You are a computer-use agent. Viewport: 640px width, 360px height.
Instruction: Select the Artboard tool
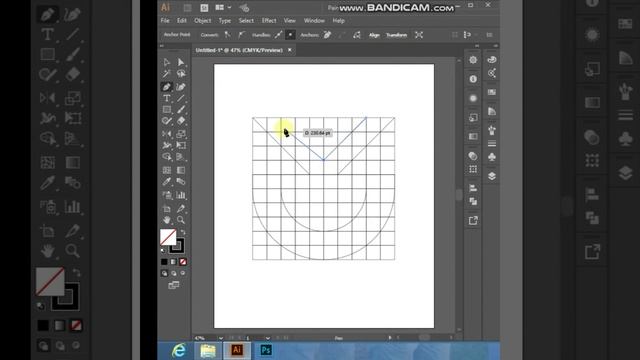[167, 209]
